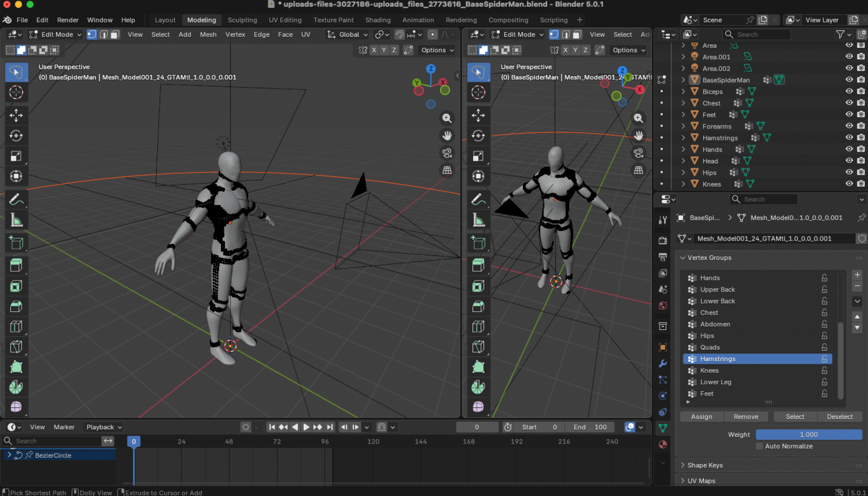Open the Render menu

tap(68, 20)
